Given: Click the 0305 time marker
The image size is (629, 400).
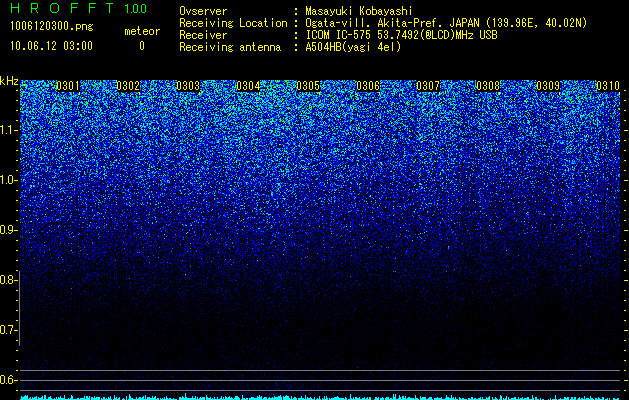Looking at the screenshot, I should [x=308, y=86].
